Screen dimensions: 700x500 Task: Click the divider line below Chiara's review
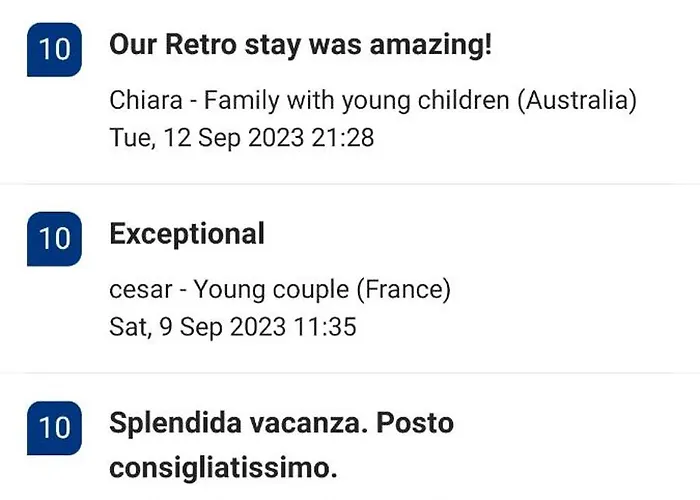pos(350,184)
